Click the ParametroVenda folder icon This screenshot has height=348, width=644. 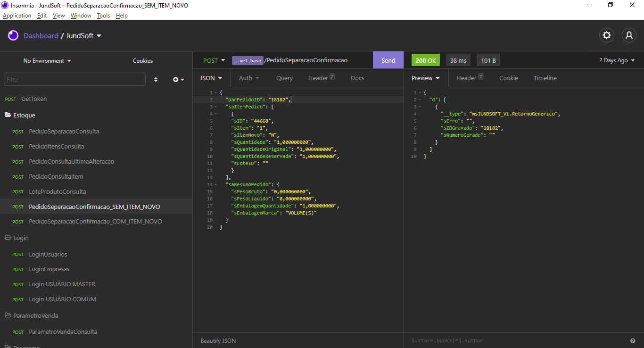pos(8,315)
